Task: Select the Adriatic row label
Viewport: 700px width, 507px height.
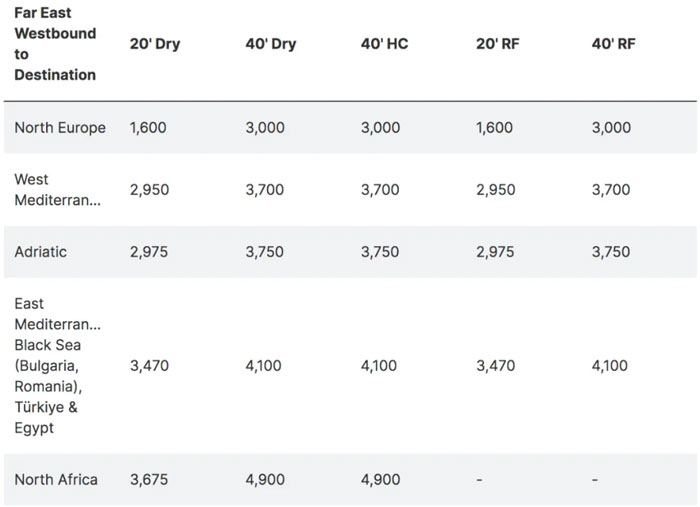Action: 41,252
